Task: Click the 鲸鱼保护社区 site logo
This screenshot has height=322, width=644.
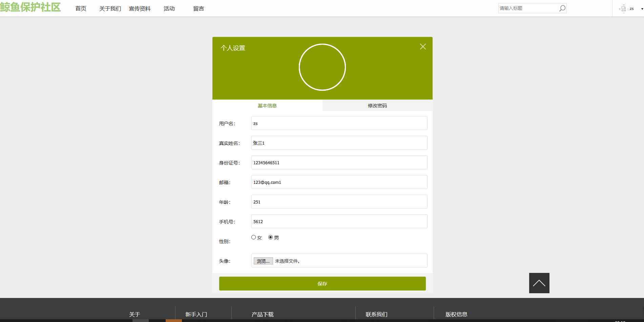Action: 30,7
